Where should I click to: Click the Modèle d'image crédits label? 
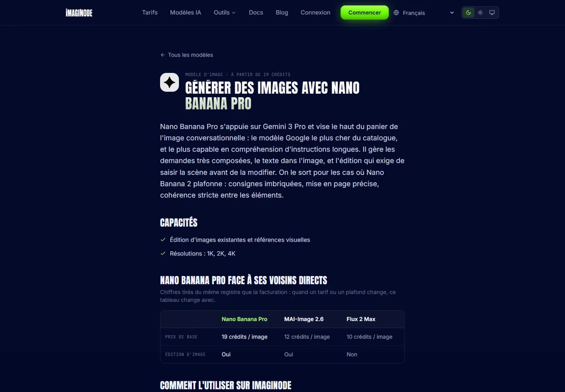click(238, 74)
